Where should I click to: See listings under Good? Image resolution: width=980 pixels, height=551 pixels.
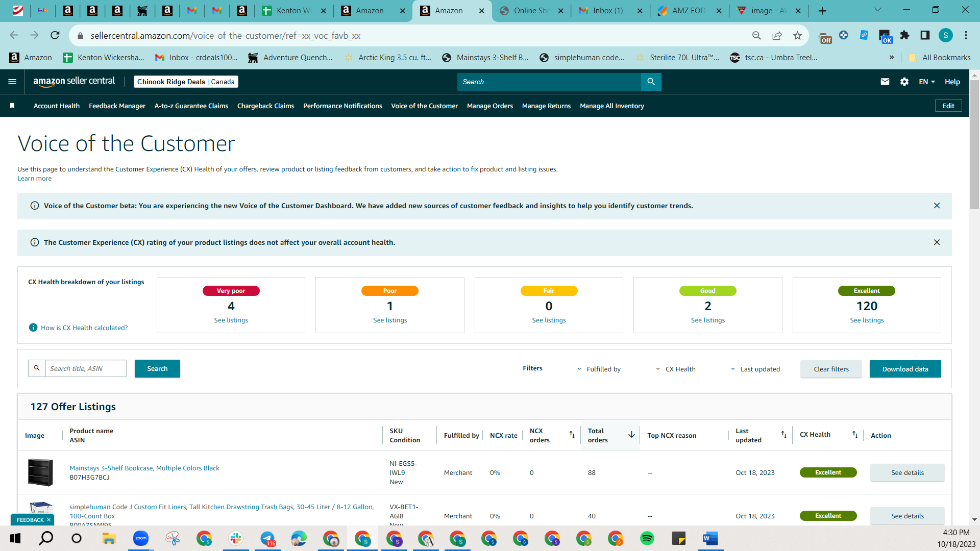pos(707,320)
